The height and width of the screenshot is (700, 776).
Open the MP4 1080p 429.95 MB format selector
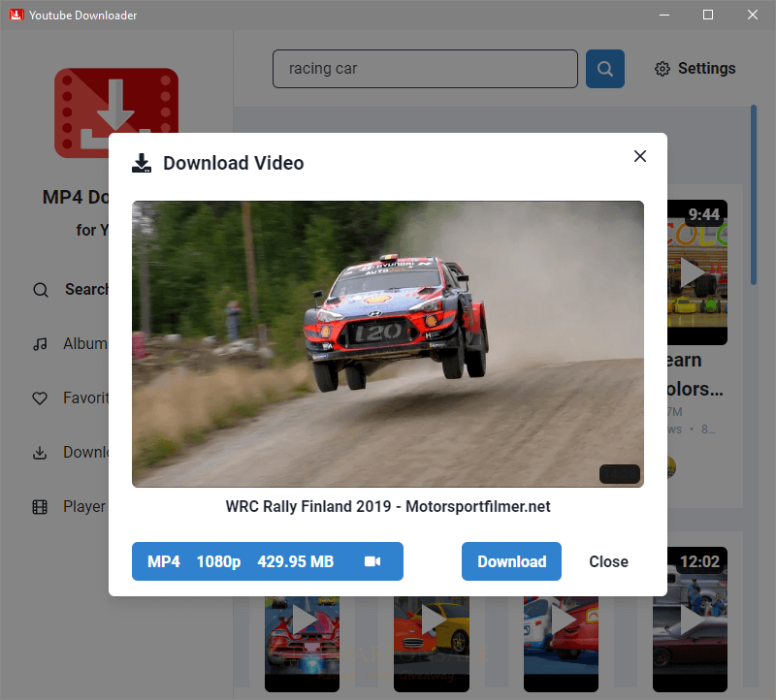268,561
